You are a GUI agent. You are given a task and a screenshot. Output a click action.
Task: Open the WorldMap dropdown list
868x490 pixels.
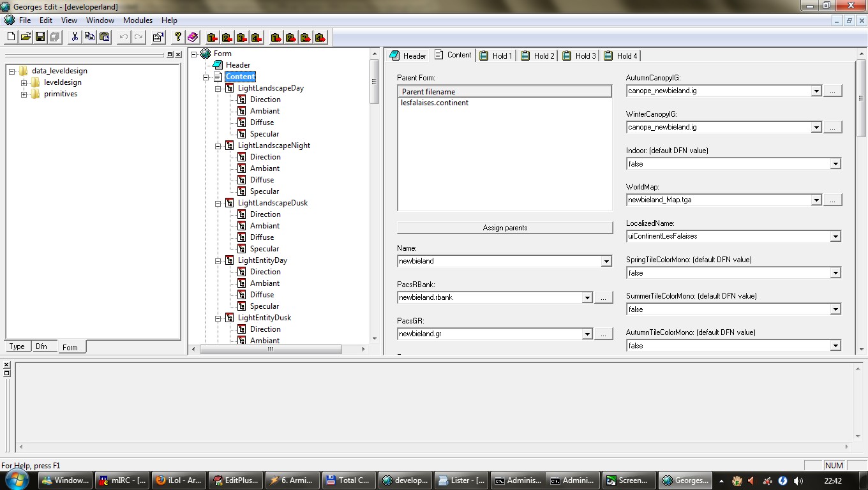(x=816, y=200)
